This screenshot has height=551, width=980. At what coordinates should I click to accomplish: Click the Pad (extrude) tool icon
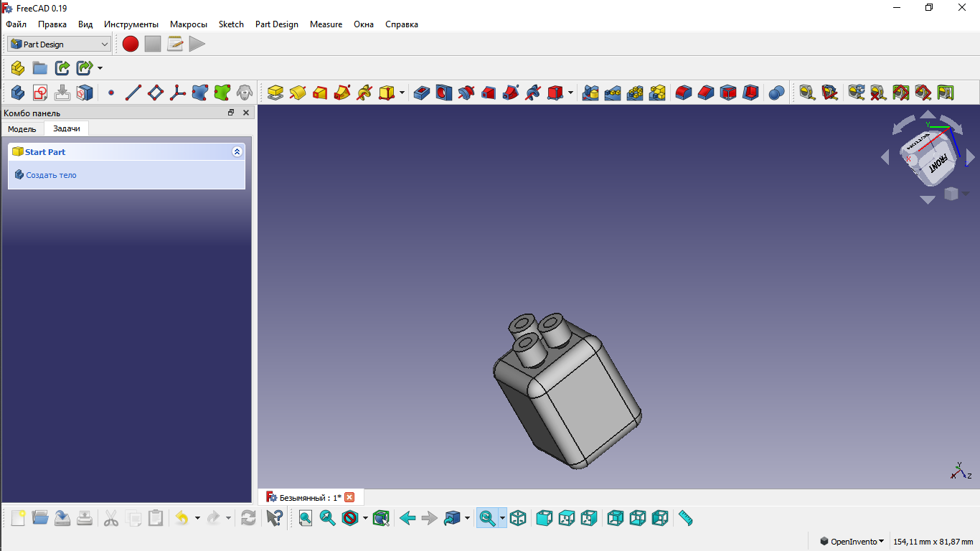pyautogui.click(x=275, y=93)
